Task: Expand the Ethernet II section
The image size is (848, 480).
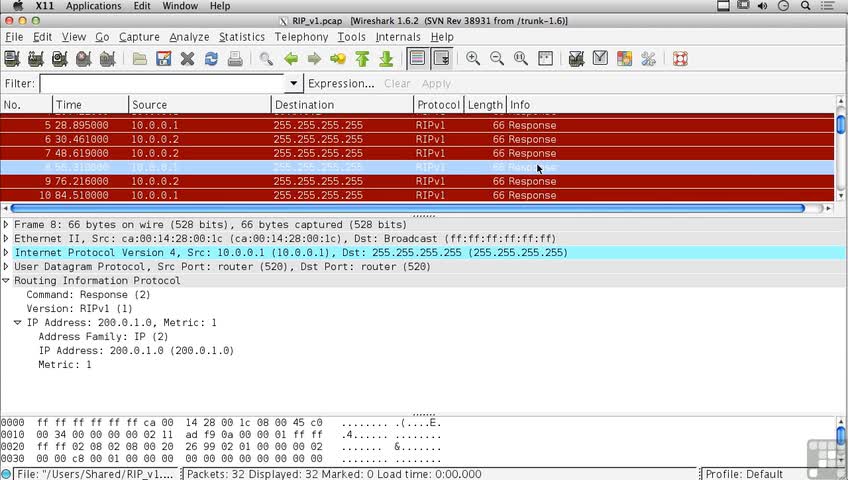Action: coord(6,238)
